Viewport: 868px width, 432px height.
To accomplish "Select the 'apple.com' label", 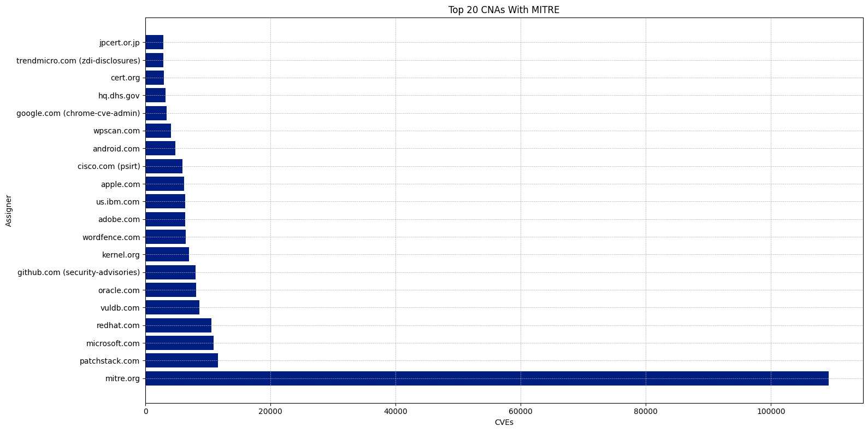I will pos(120,184).
